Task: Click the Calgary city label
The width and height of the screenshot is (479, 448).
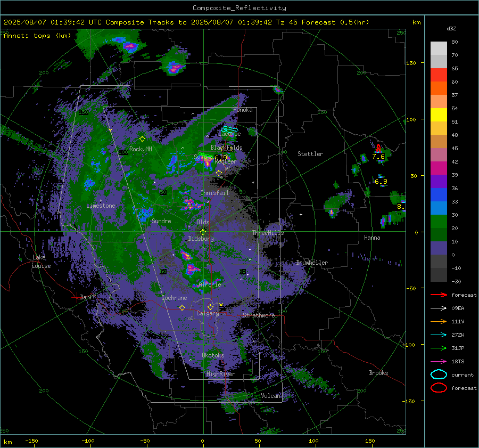Action: tap(208, 313)
